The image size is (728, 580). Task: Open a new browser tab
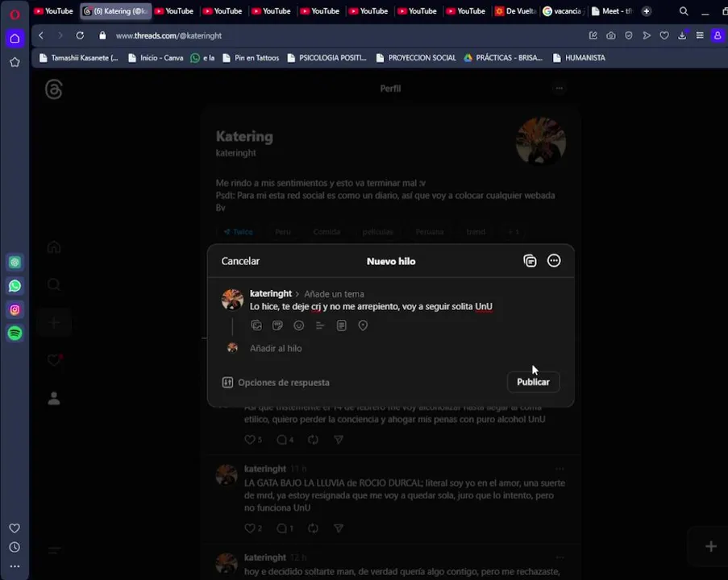coord(647,11)
